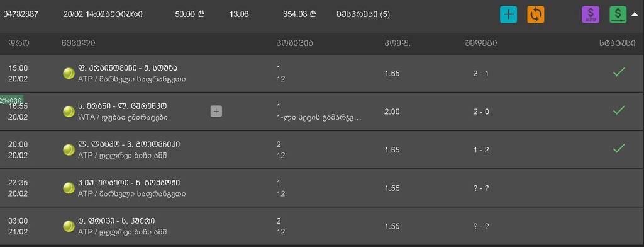This screenshot has width=644, height=247.
Task: Click tennis ball icon of the 15:00 match
Action: (x=69, y=73)
